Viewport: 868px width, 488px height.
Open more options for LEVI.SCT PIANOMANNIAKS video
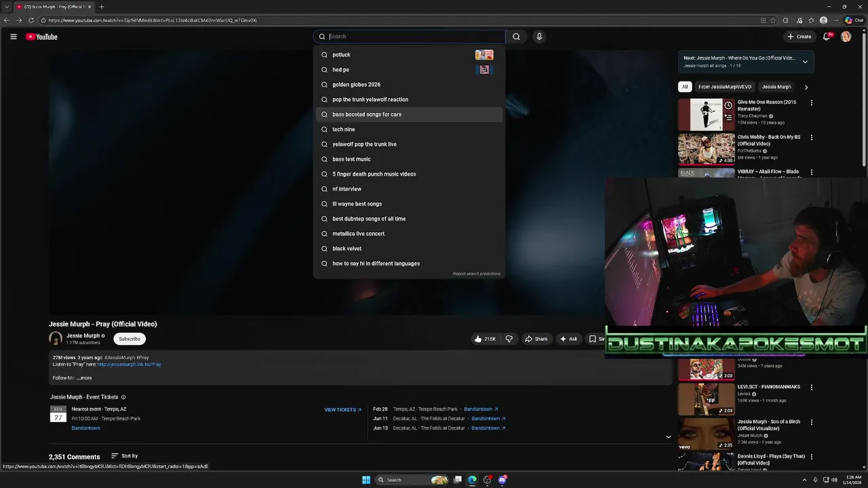(812, 388)
